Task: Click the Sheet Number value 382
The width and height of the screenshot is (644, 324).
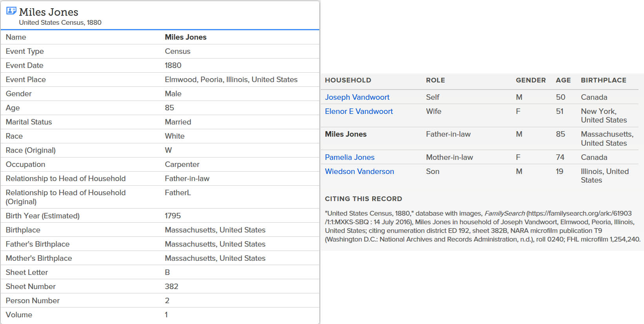Action: coord(171,286)
